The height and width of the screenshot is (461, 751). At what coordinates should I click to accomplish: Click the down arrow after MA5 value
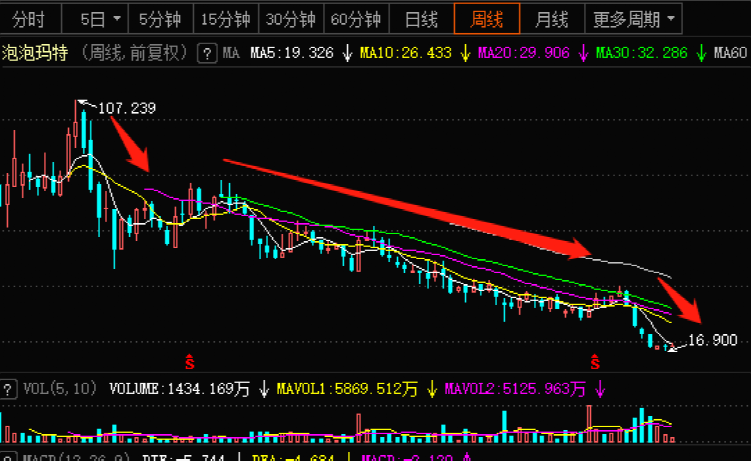click(x=347, y=53)
